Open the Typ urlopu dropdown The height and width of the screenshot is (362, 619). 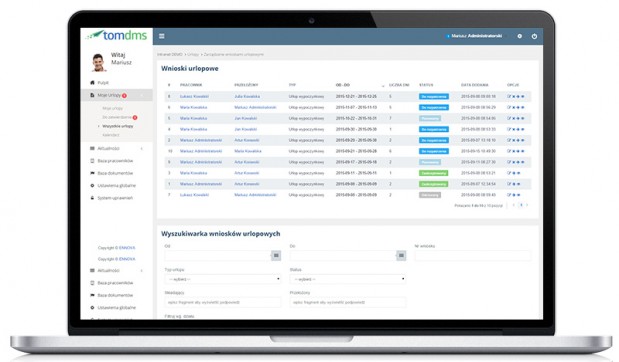pyautogui.click(x=223, y=279)
